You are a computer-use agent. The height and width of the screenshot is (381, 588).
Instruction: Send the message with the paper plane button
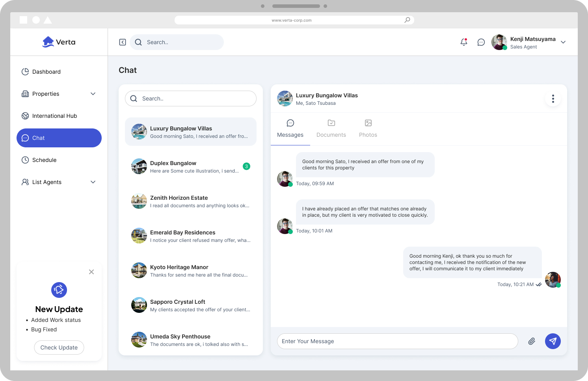coord(553,341)
